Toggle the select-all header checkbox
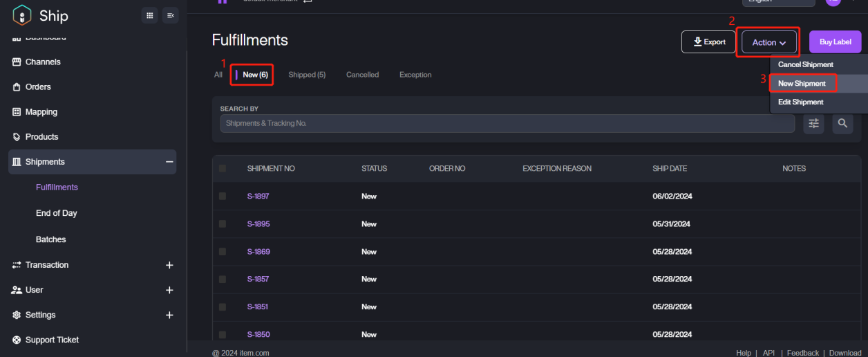Viewport: 868px width, 357px height. pyautogui.click(x=223, y=168)
